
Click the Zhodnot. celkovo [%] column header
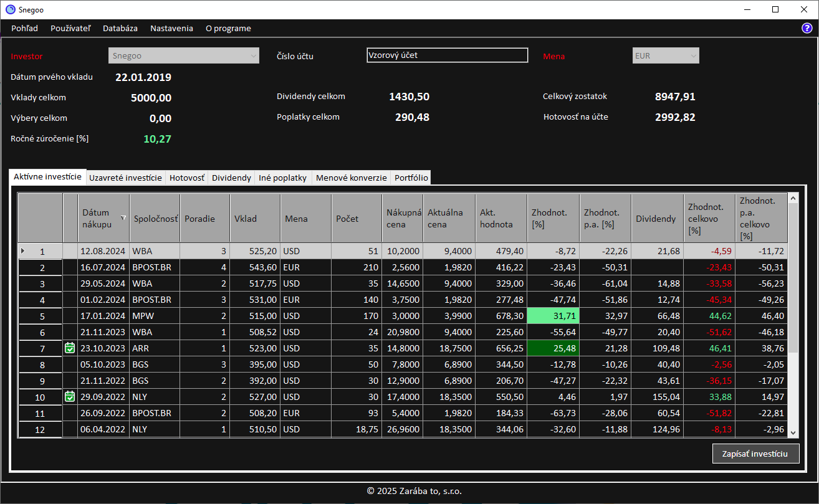[709, 218]
